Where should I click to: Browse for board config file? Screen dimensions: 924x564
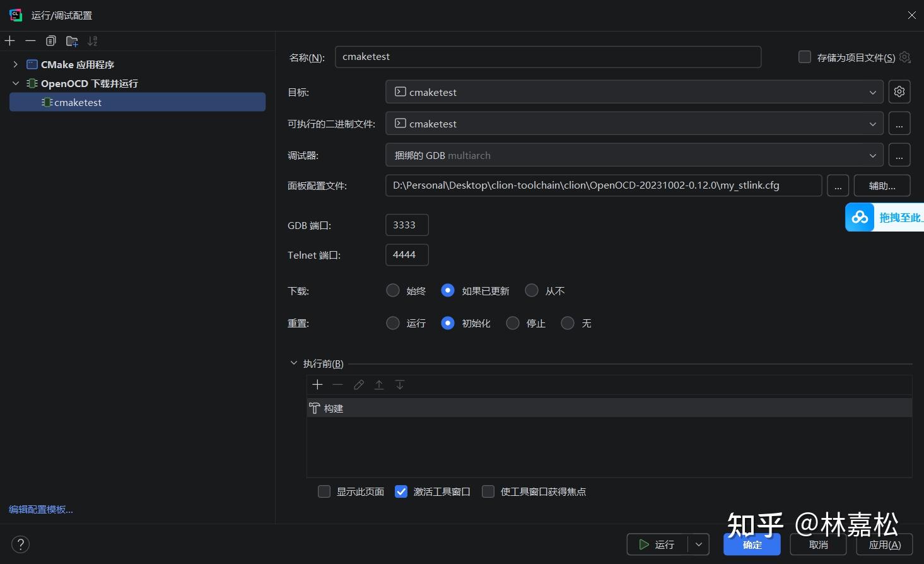[838, 185]
